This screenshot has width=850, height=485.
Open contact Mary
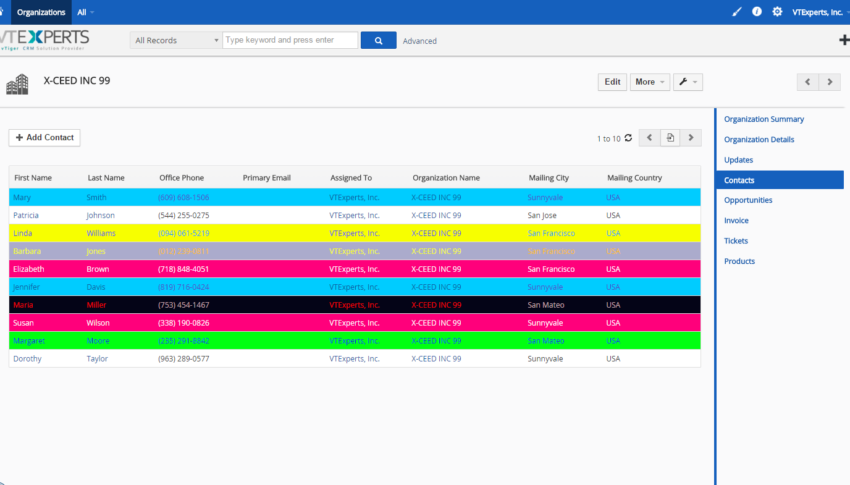(x=22, y=197)
